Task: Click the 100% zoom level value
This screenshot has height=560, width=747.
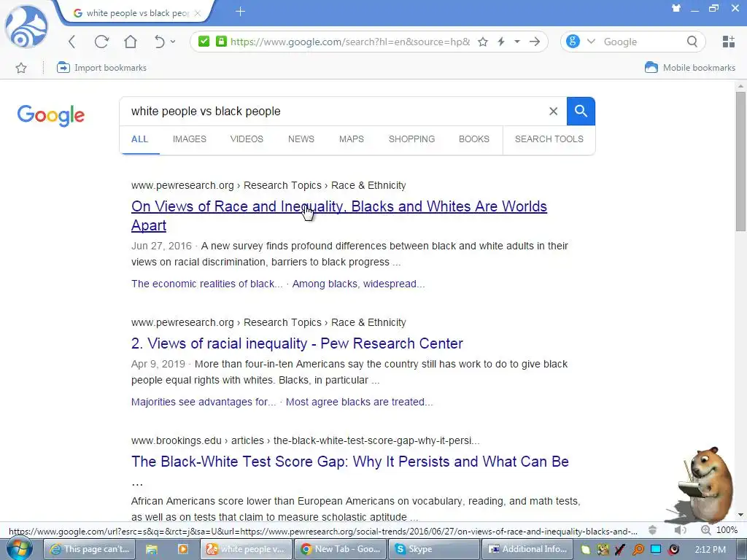Action: coord(727,530)
